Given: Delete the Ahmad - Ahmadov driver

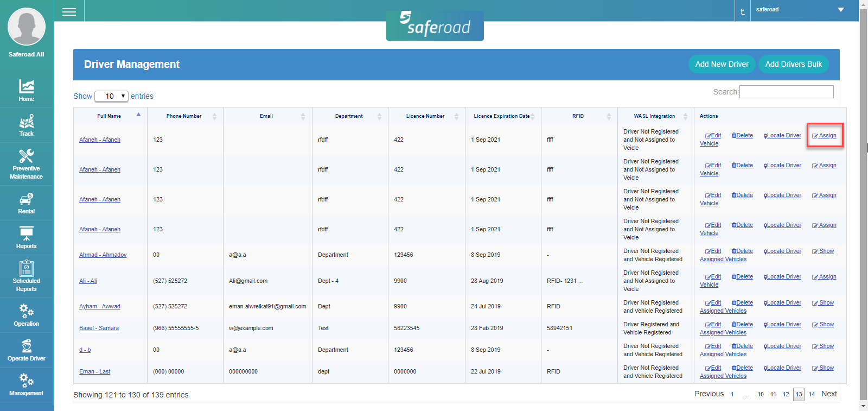Looking at the screenshot, I should [x=742, y=251].
